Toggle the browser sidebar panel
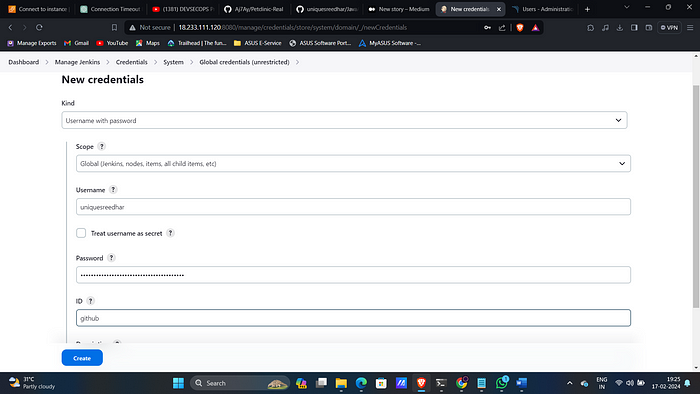 (634, 27)
